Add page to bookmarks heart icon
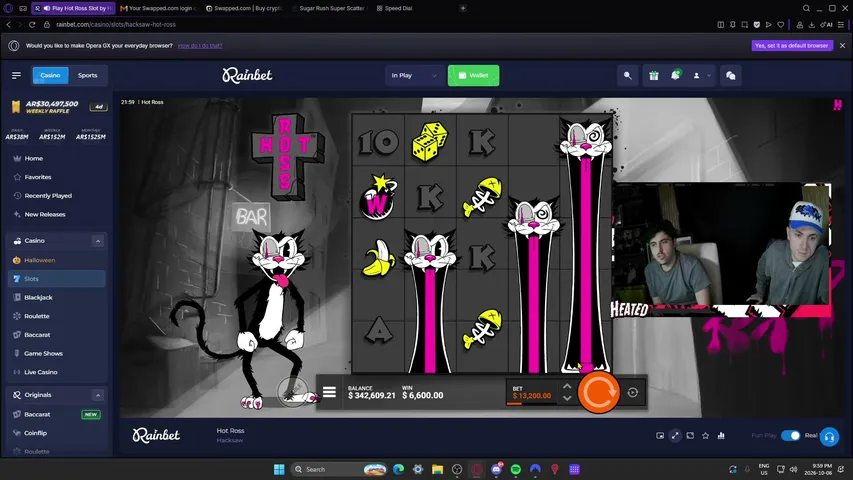The height and width of the screenshot is (480, 853). (781, 24)
